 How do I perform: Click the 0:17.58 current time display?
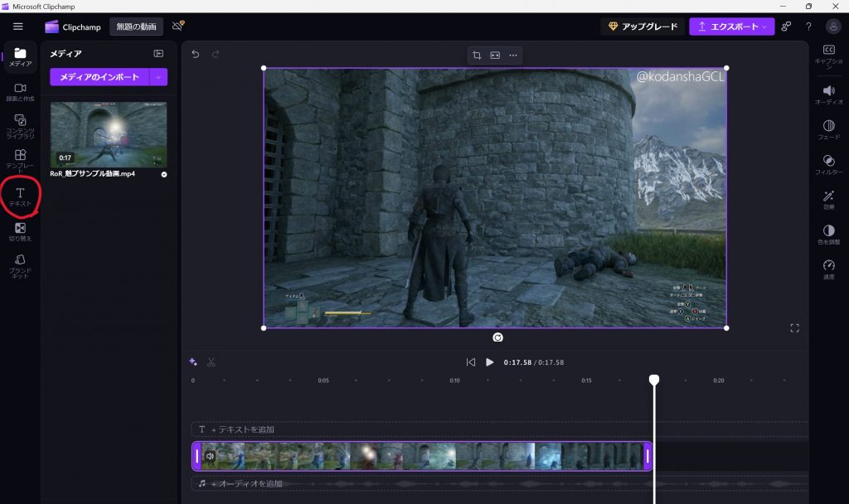tap(517, 362)
